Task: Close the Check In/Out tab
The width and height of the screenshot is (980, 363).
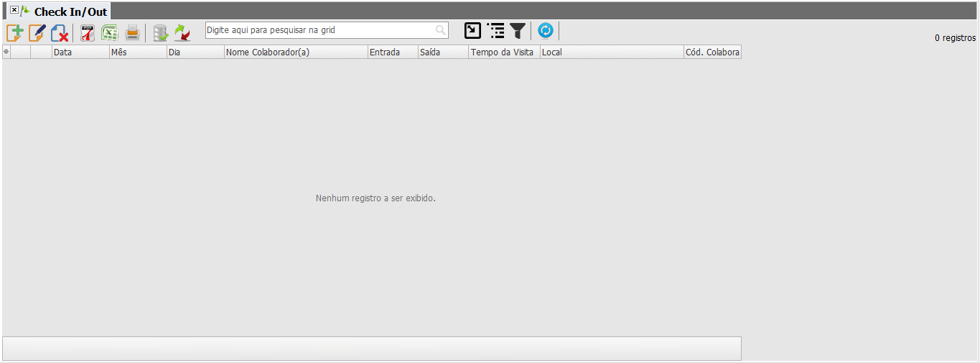Action: (14, 10)
